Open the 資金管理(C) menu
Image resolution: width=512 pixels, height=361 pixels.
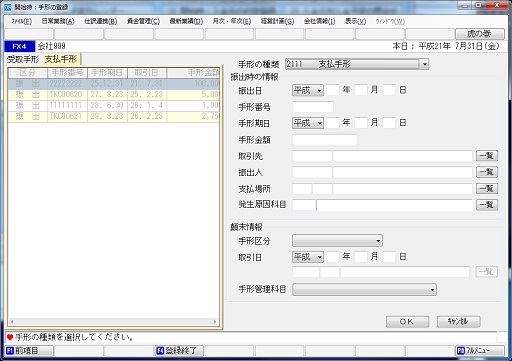click(143, 21)
